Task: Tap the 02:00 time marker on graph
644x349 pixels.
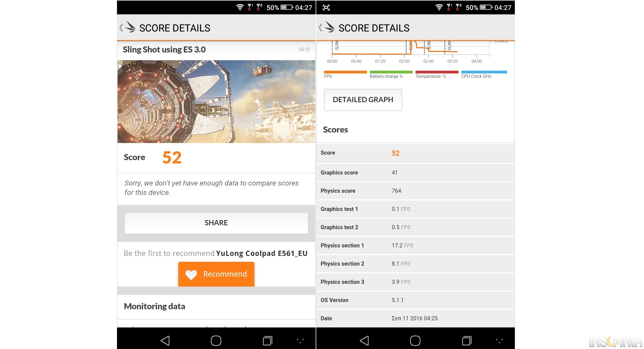Action: [x=404, y=61]
